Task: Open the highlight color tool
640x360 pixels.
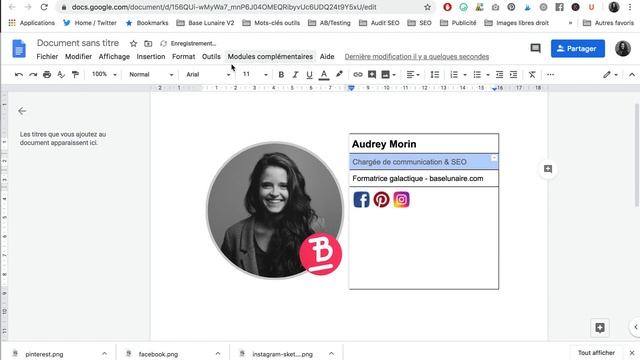Action: point(339,75)
